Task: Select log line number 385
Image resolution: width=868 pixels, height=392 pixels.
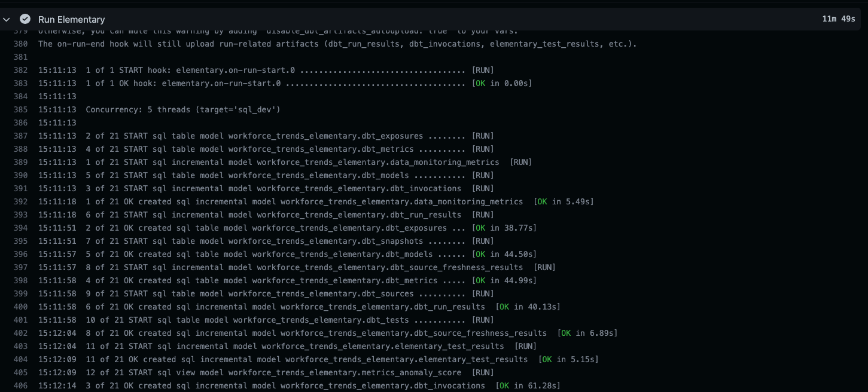Action: click(x=21, y=109)
